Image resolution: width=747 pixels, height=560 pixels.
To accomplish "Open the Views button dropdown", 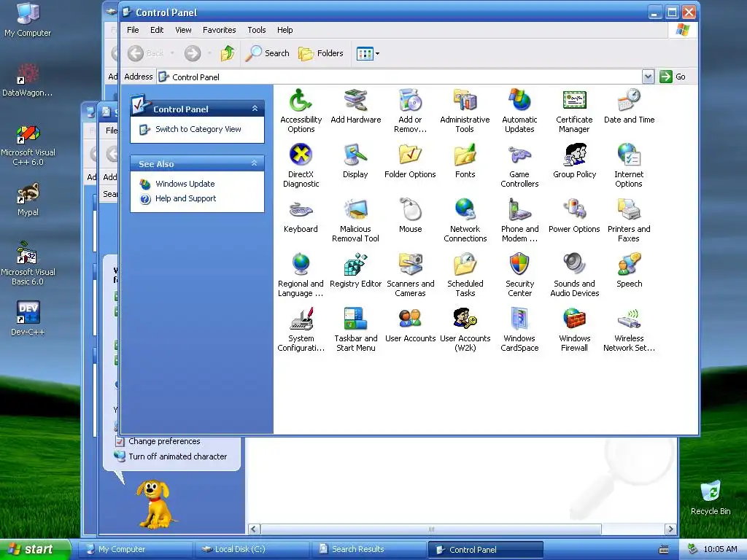I will click(377, 53).
